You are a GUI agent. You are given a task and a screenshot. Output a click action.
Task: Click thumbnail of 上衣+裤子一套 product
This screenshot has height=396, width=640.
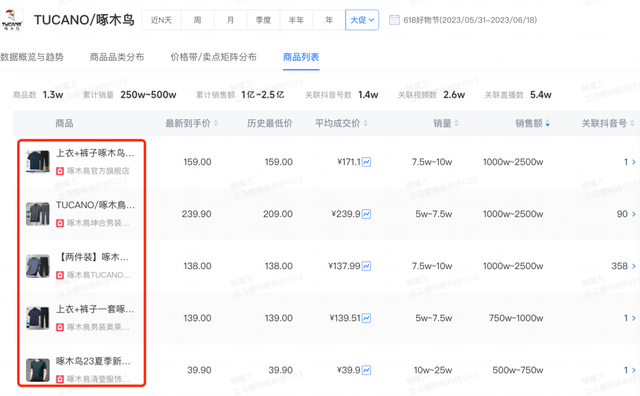38,318
